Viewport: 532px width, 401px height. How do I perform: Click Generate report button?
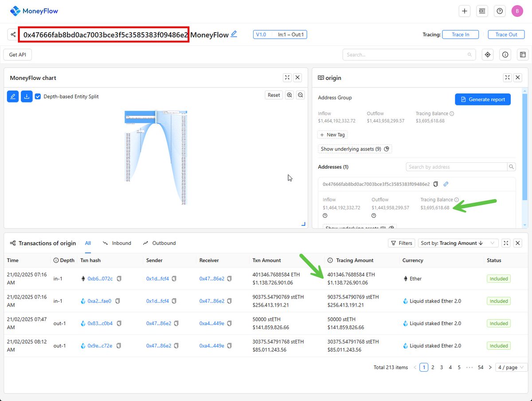coord(483,99)
